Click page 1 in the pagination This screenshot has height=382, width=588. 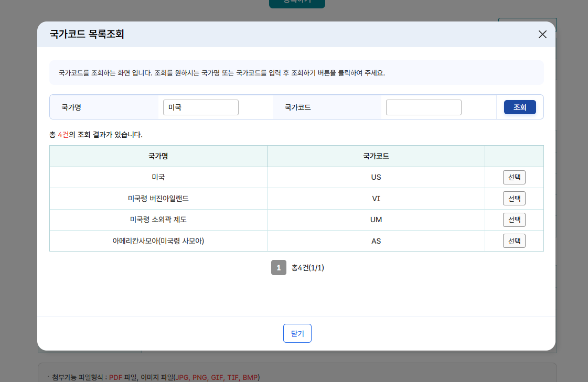tap(279, 268)
